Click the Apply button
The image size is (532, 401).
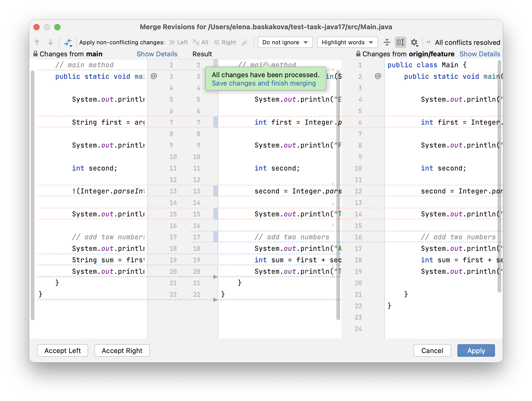pyautogui.click(x=476, y=350)
